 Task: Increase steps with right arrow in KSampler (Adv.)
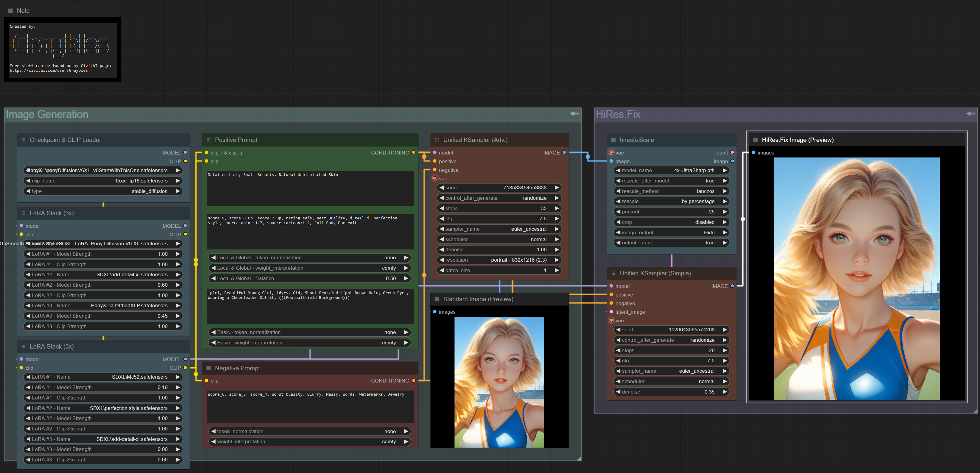tap(557, 208)
